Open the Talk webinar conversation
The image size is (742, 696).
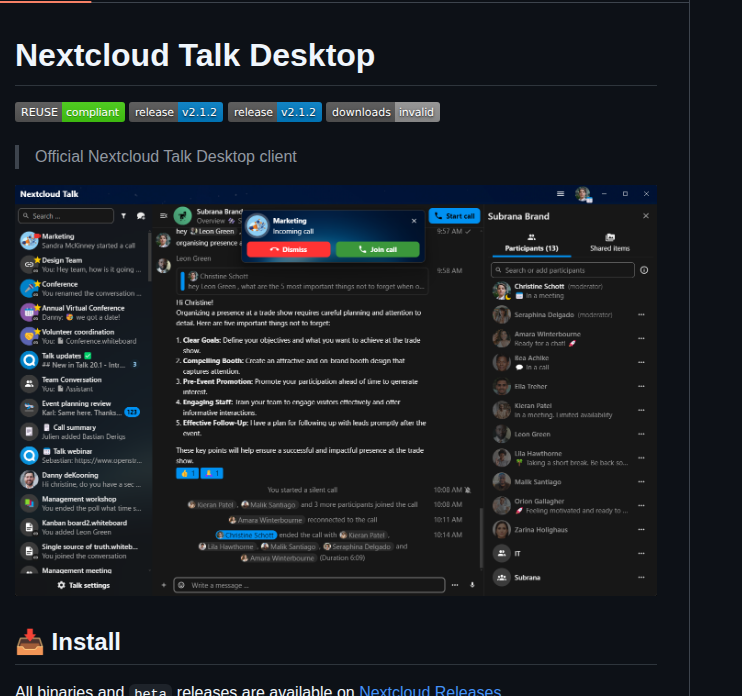coord(82,456)
